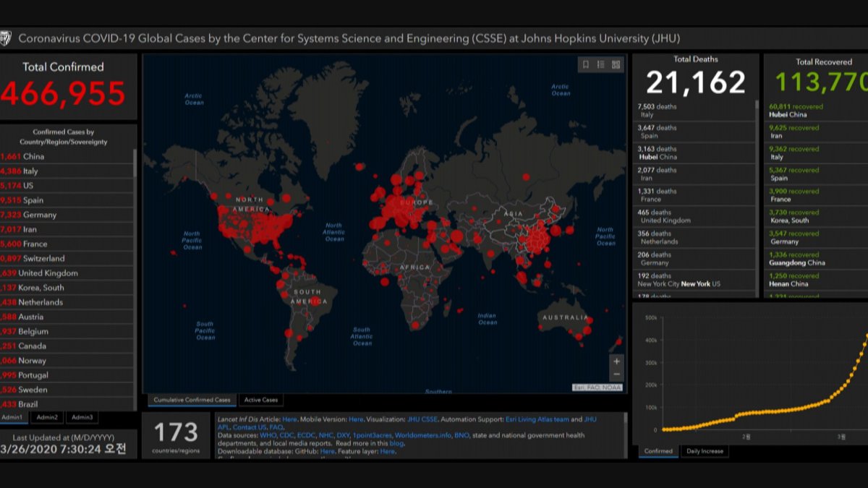The image size is (868, 488).
Task: Click the 465 deaths United Kingdom entry
Action: coord(694,216)
